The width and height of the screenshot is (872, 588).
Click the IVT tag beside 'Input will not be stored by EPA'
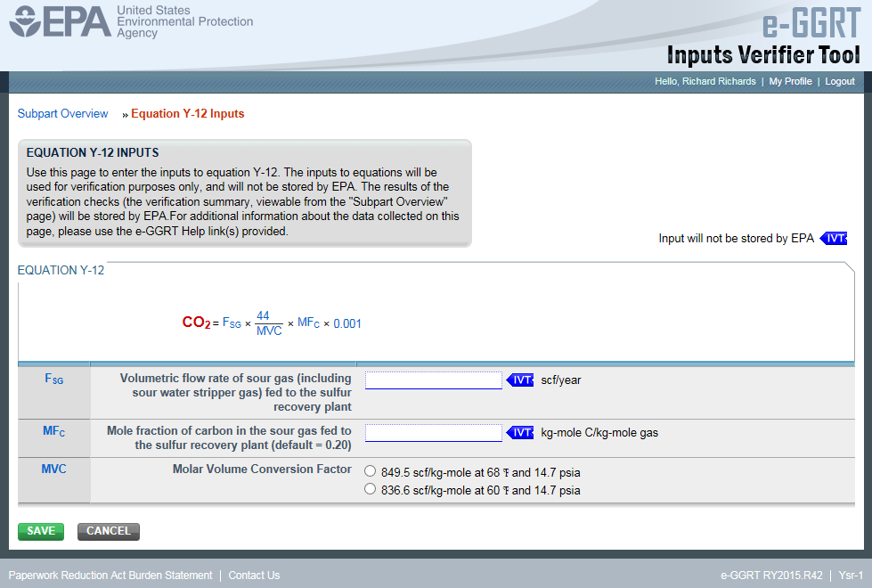point(834,238)
